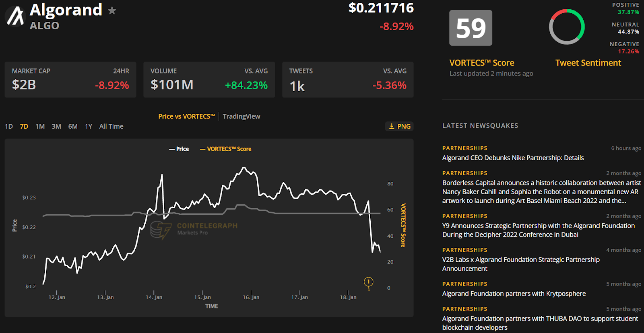
Task: Open Borderless Capital collaboration news article
Action: pos(541,192)
